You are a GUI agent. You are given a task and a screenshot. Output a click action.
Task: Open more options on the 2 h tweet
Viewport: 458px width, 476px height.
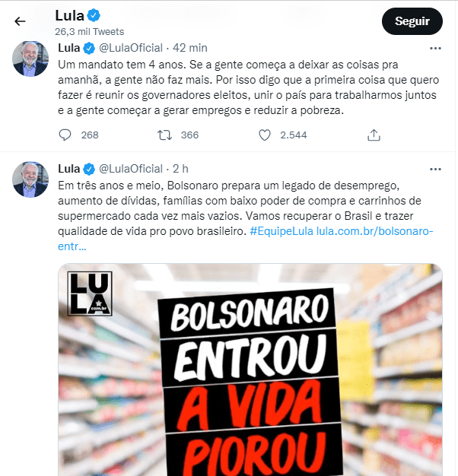coord(435,169)
